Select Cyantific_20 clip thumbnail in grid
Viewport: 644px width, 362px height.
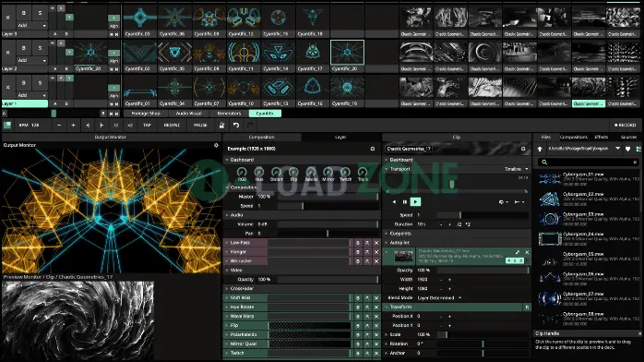[x=347, y=53]
